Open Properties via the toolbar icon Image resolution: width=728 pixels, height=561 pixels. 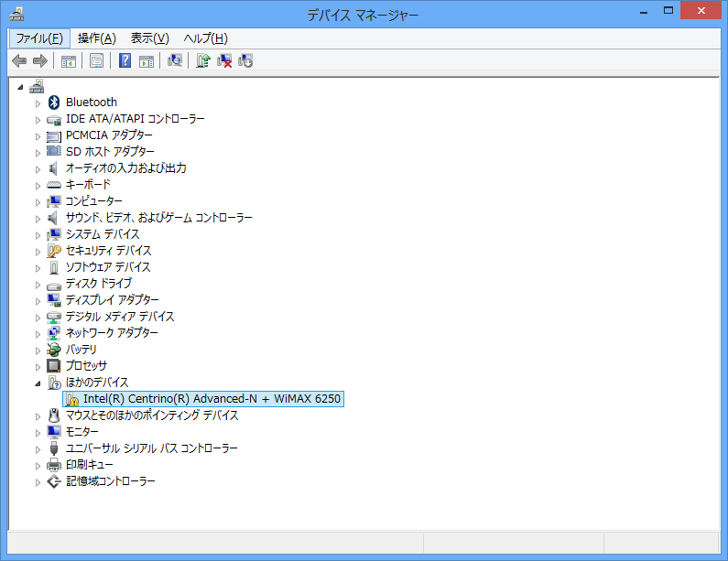coord(96,60)
